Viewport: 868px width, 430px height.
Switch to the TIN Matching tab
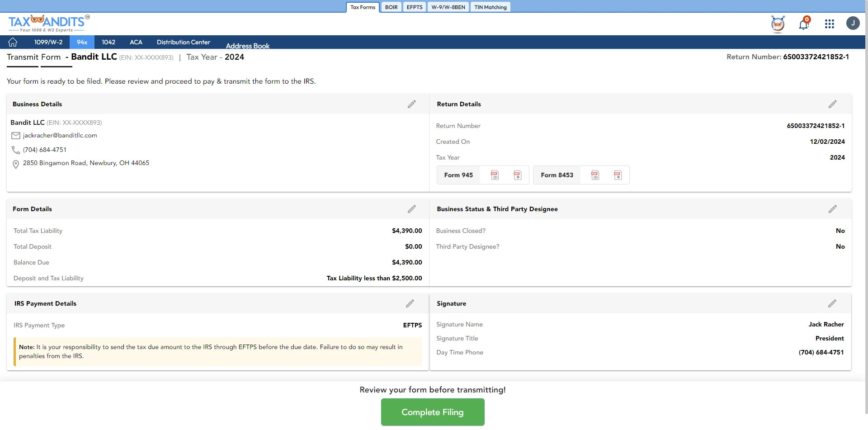(x=490, y=7)
